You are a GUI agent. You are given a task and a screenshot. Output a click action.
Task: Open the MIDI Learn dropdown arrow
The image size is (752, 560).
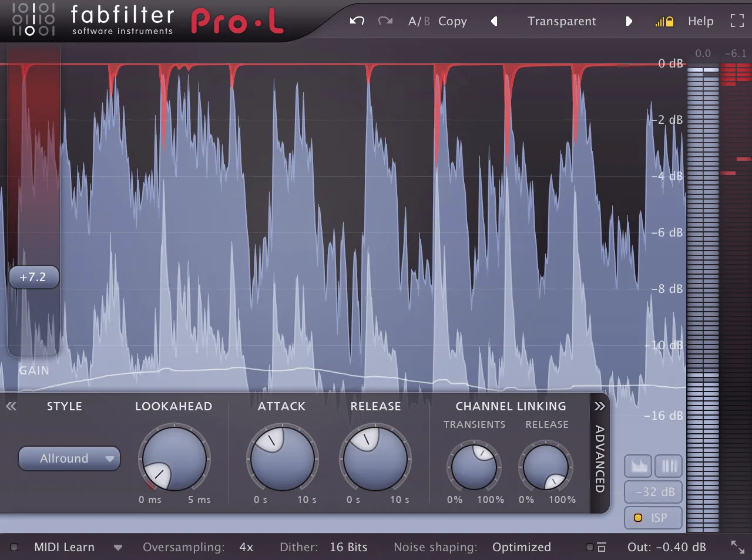pyautogui.click(x=118, y=548)
